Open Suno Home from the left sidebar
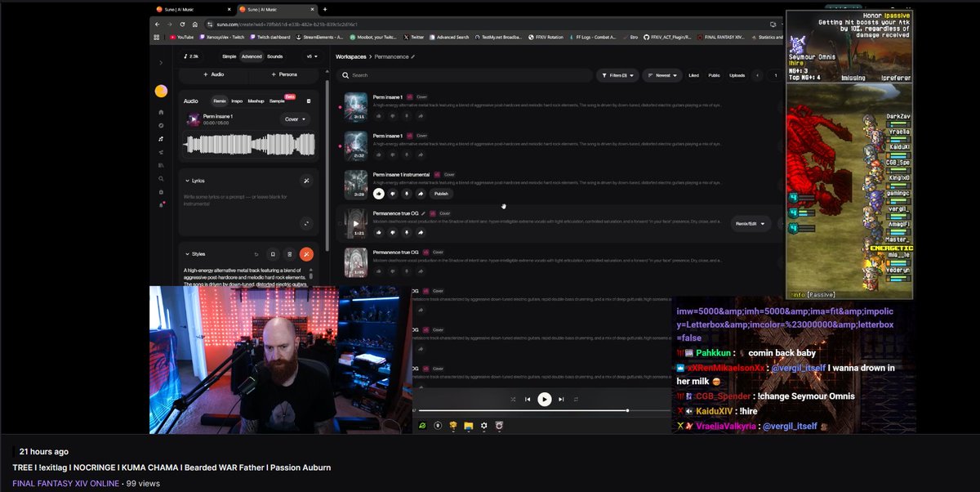Viewport: 980px width, 492px height. tap(161, 112)
